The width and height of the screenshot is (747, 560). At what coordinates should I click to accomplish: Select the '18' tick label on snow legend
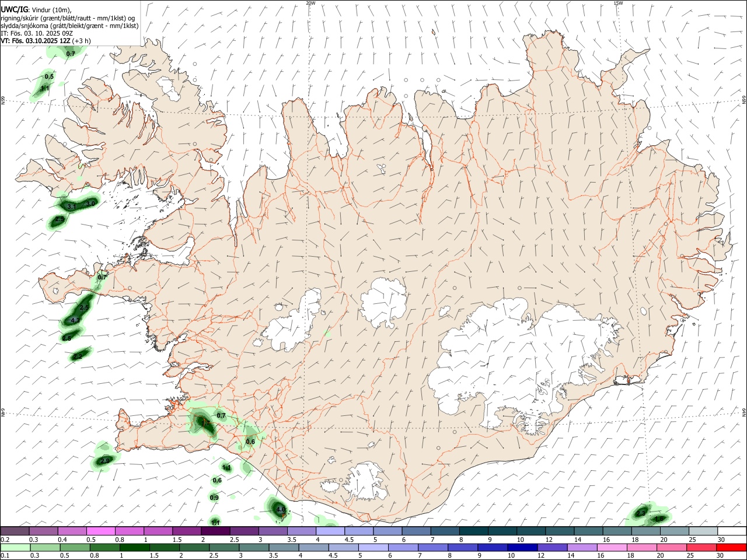636,540
